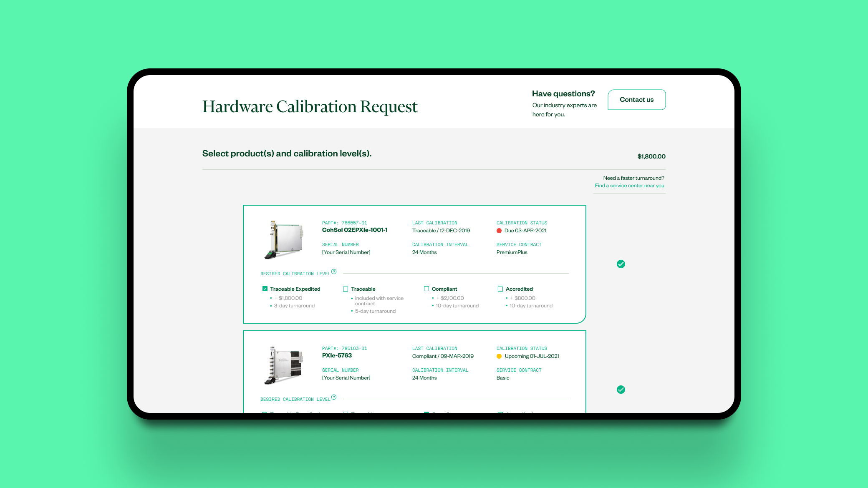The image size is (868, 488).
Task: Click the $1,800.00 total price
Action: tap(651, 156)
